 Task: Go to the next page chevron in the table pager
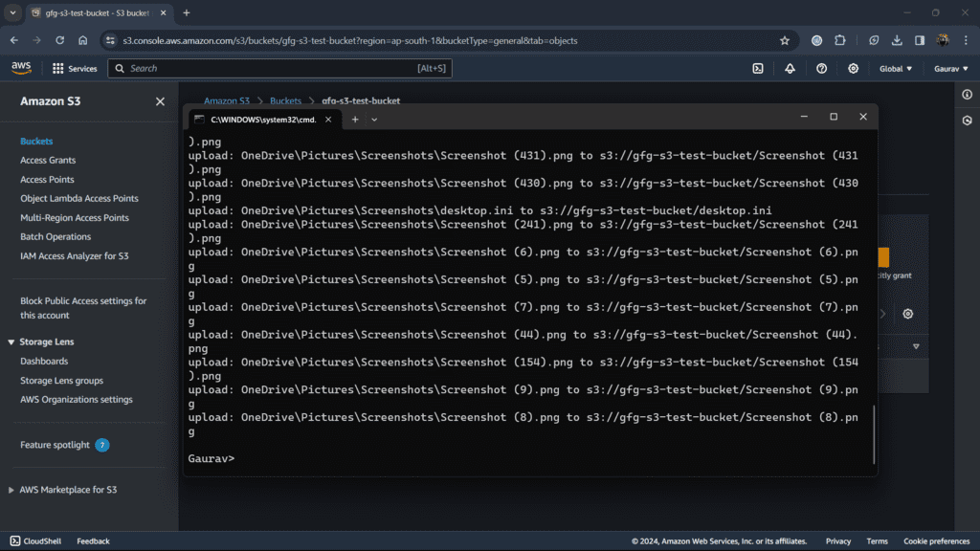882,314
